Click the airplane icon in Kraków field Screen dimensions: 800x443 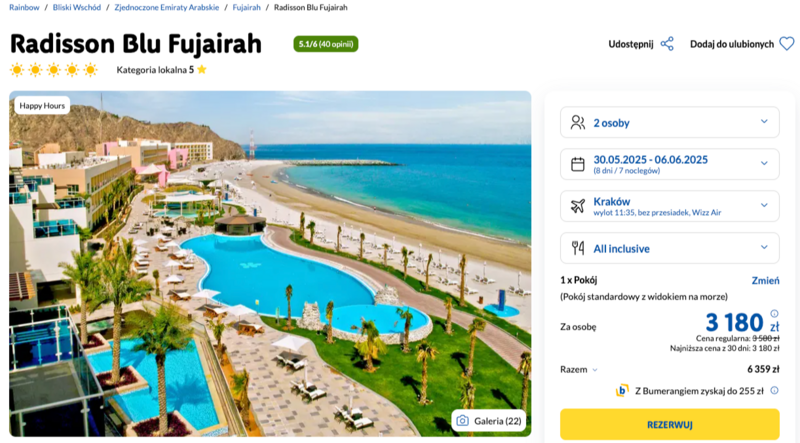(578, 206)
